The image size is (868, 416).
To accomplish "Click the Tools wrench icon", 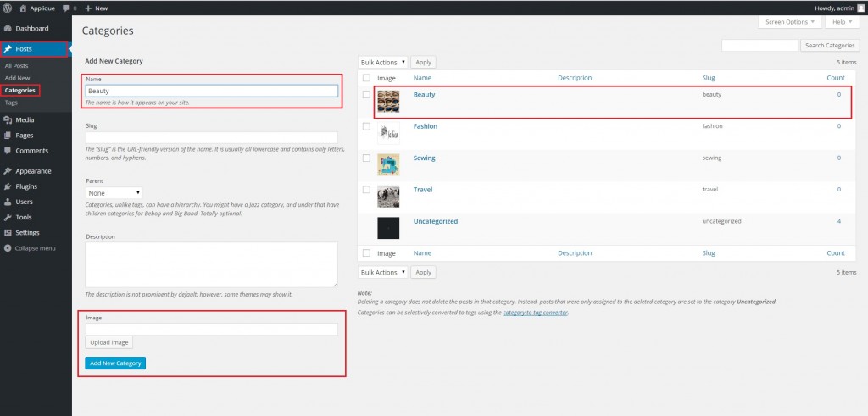I will [x=8, y=217].
